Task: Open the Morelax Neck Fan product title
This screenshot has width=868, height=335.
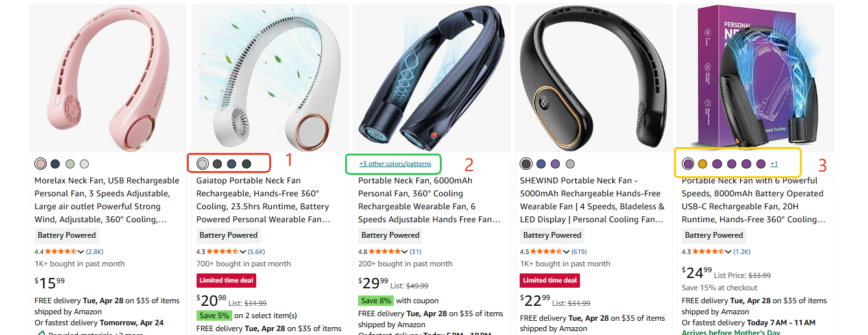Action: 107,200
